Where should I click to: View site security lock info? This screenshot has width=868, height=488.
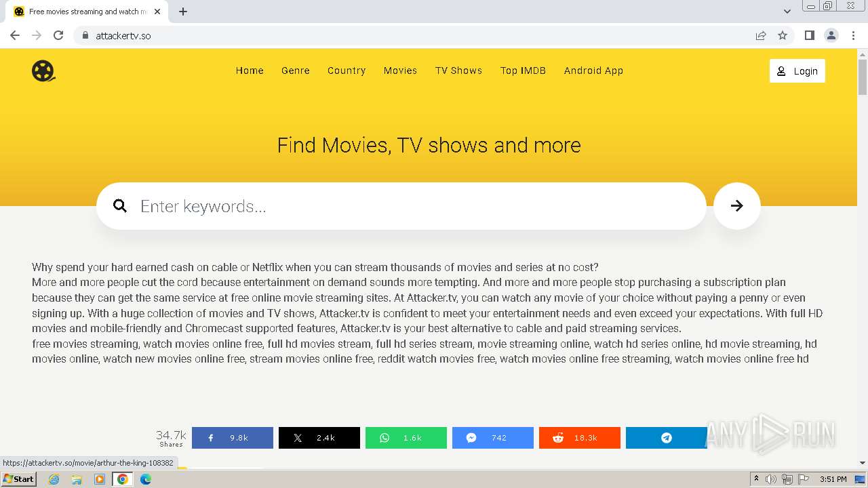click(85, 35)
